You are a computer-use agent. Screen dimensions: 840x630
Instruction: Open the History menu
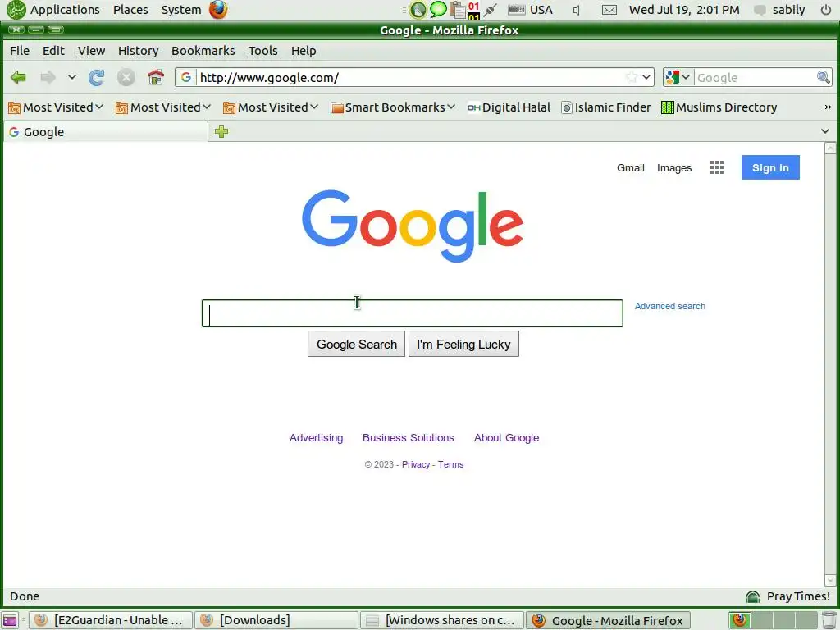coord(138,51)
